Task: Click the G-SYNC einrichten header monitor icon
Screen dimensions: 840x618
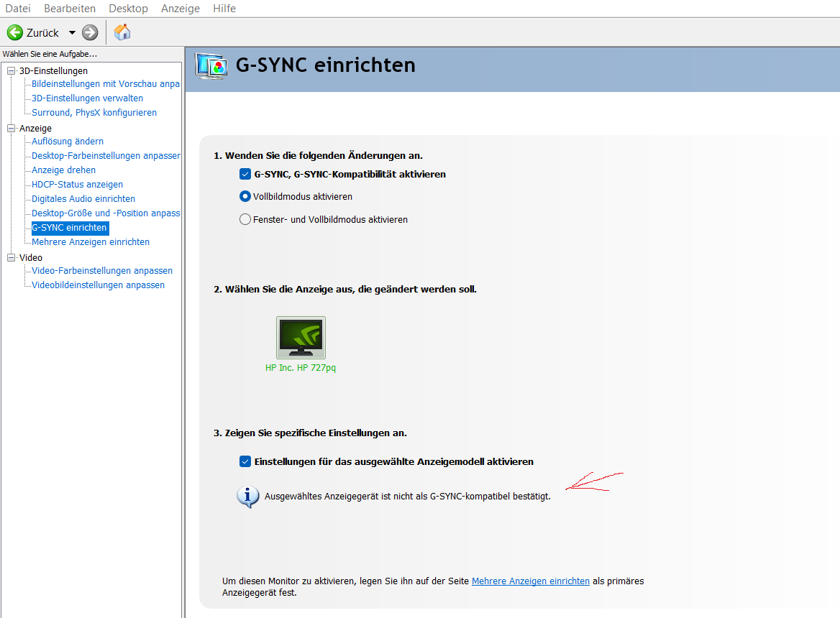Action: click(211, 66)
